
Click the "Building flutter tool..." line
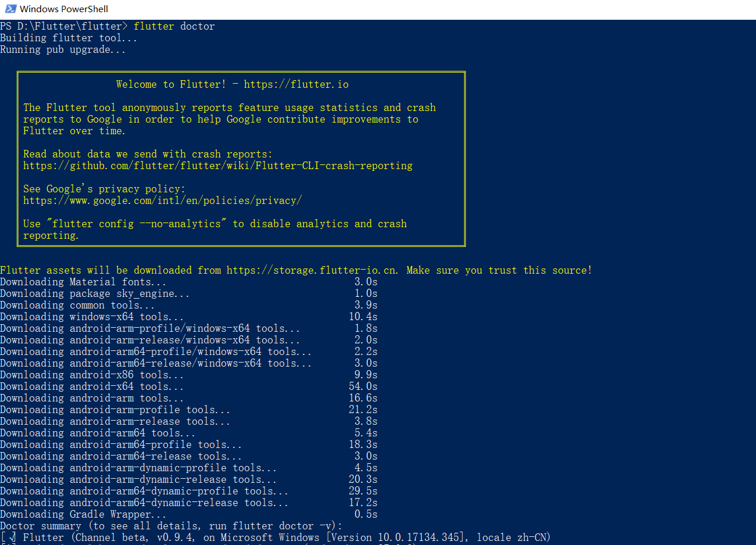click(69, 38)
